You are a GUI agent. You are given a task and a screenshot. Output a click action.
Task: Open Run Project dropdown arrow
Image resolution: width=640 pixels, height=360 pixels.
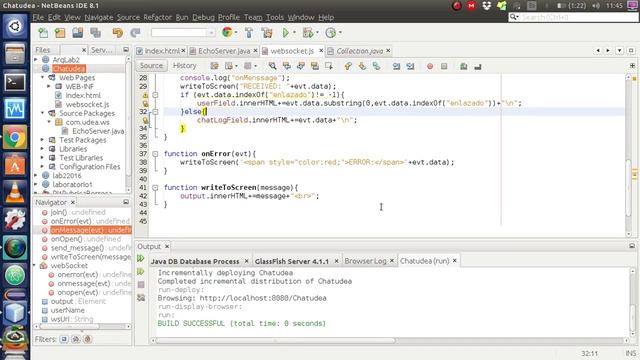[x=294, y=33]
